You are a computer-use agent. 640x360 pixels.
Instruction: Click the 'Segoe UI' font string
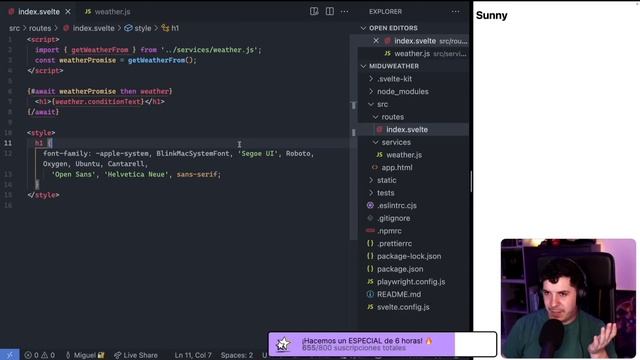coord(258,153)
